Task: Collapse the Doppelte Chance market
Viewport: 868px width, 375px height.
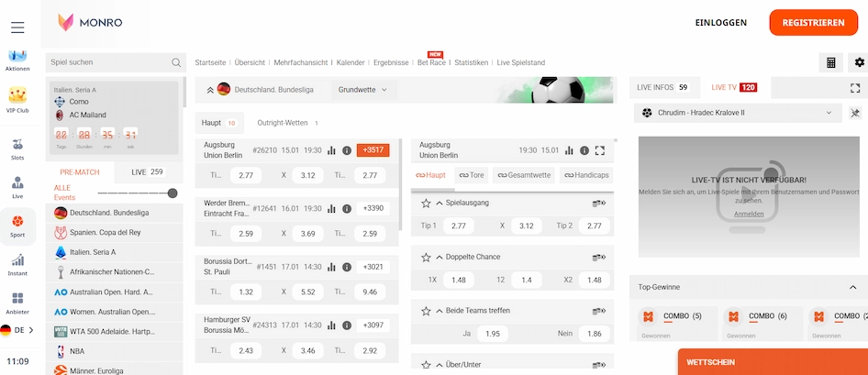Action: pos(440,258)
